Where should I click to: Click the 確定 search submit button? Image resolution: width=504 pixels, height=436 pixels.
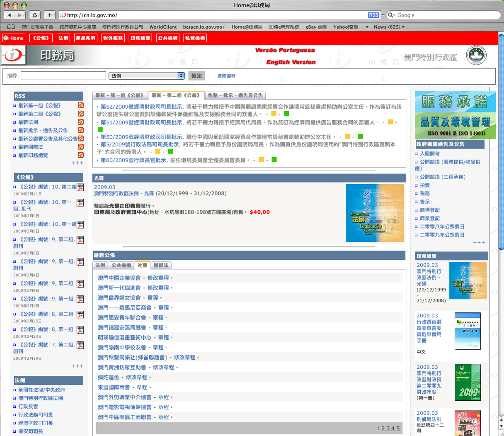[x=196, y=76]
